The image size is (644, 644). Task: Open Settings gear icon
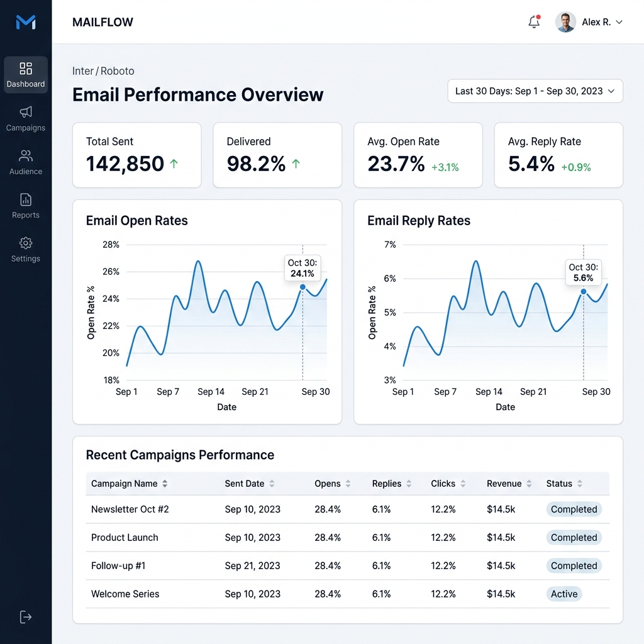click(26, 243)
